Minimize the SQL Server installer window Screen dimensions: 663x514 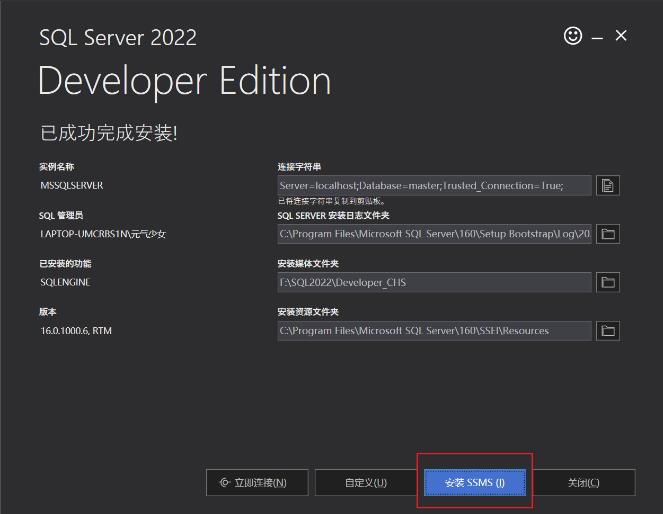597,38
